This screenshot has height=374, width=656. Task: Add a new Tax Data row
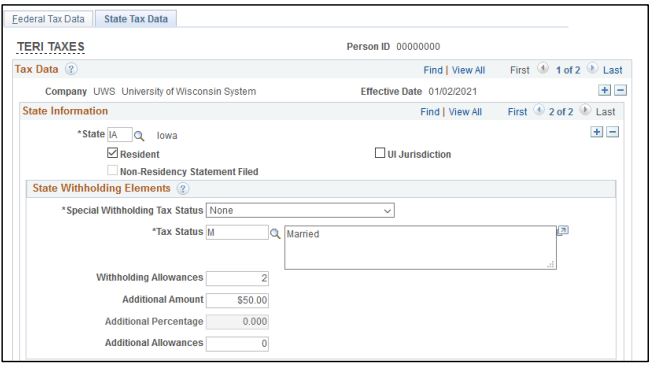[x=605, y=90]
